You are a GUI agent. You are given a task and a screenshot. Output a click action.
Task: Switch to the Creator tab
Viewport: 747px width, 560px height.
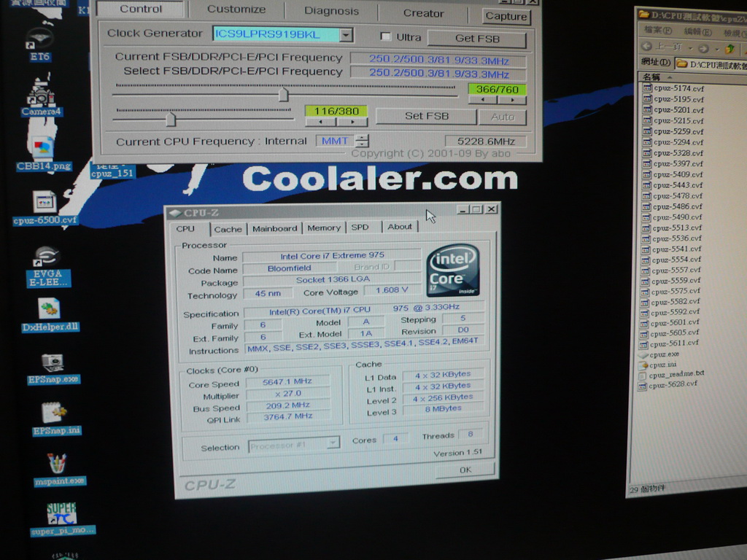point(423,13)
